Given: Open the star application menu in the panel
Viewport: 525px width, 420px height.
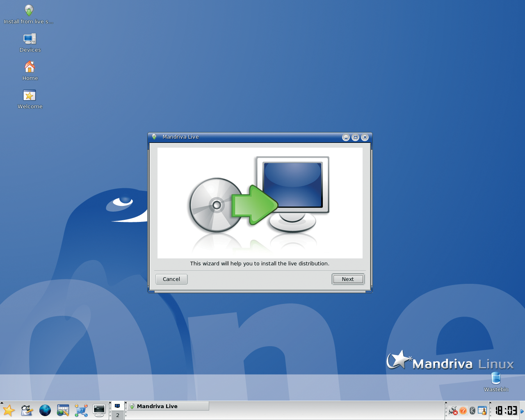Looking at the screenshot, I should click(x=9, y=410).
